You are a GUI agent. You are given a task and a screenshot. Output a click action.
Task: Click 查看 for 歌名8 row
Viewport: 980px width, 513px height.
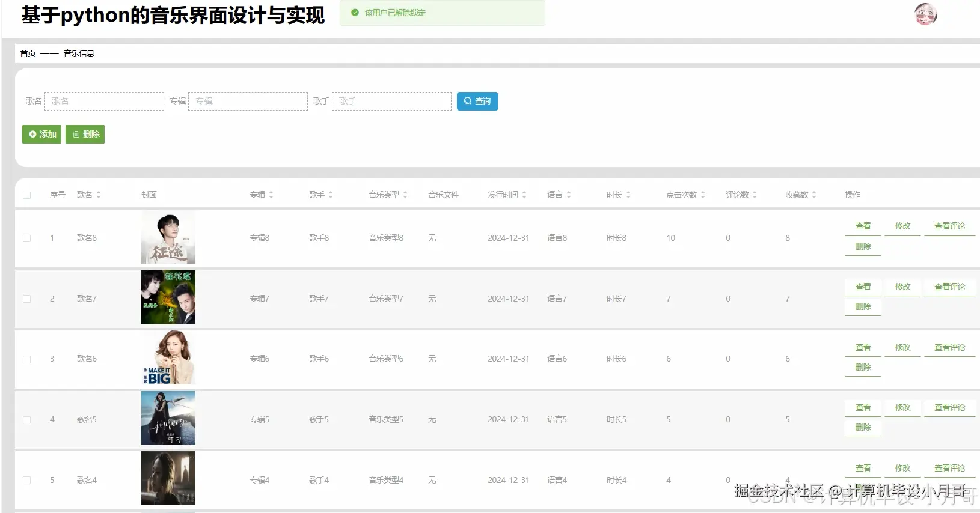(x=863, y=226)
